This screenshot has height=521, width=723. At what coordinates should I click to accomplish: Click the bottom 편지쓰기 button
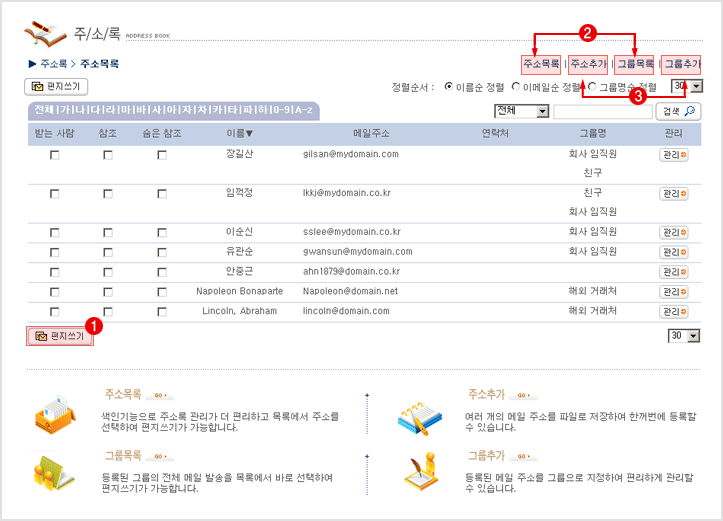pos(60,337)
